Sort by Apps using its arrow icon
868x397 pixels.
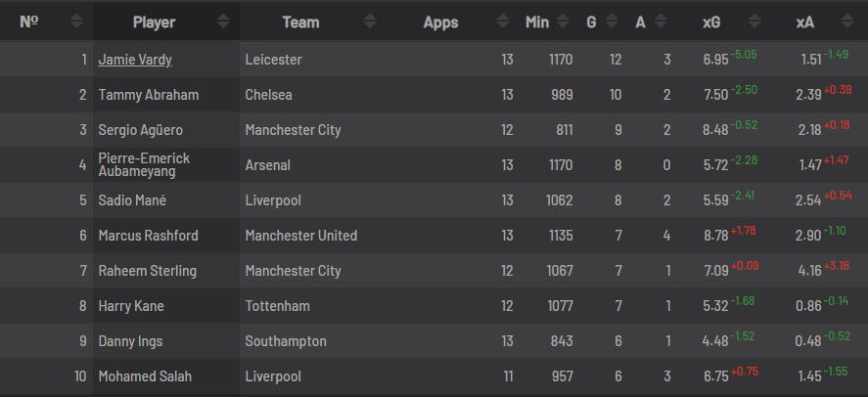point(503,22)
